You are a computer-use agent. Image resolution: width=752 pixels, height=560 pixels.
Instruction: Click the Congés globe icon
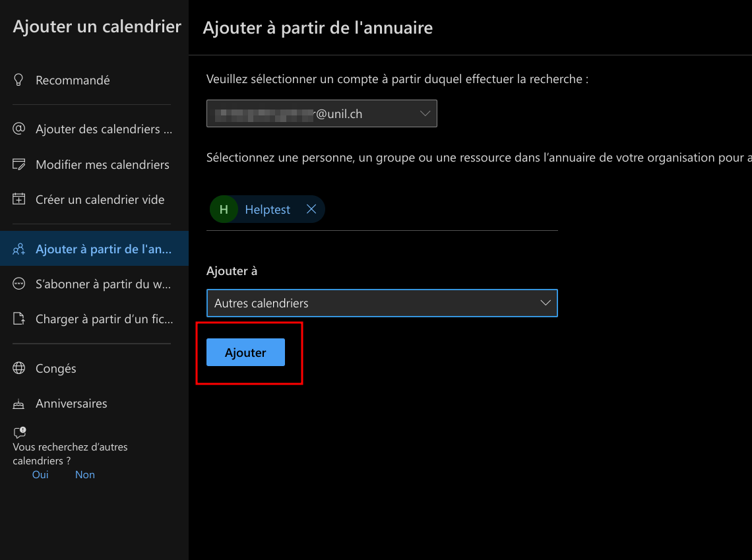tap(19, 368)
